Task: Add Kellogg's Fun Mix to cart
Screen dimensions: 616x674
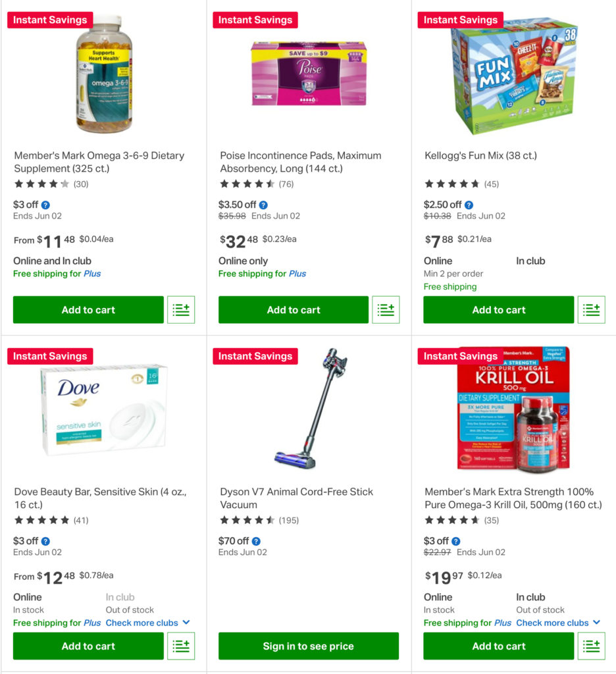Action: click(x=498, y=310)
